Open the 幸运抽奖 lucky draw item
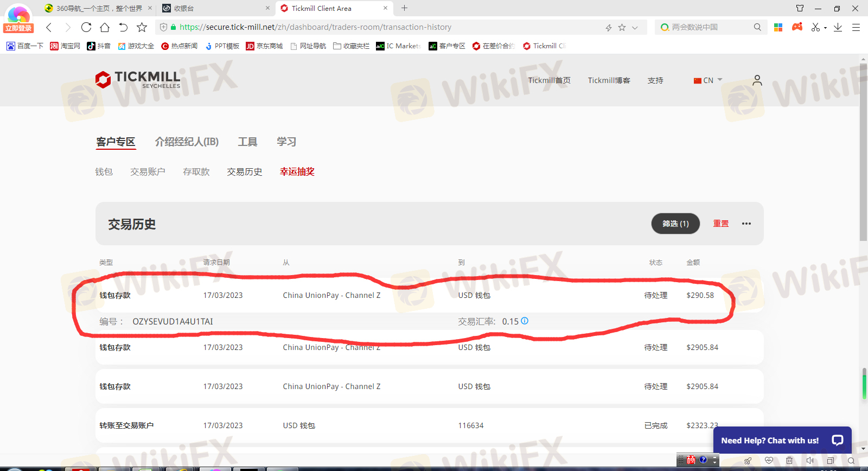 pos(297,171)
